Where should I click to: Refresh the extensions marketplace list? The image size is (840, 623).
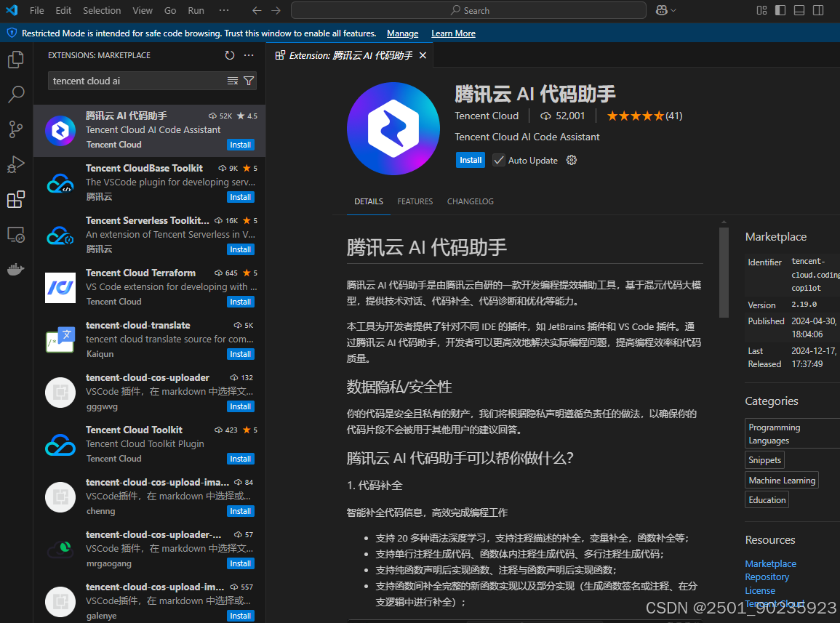[230, 55]
